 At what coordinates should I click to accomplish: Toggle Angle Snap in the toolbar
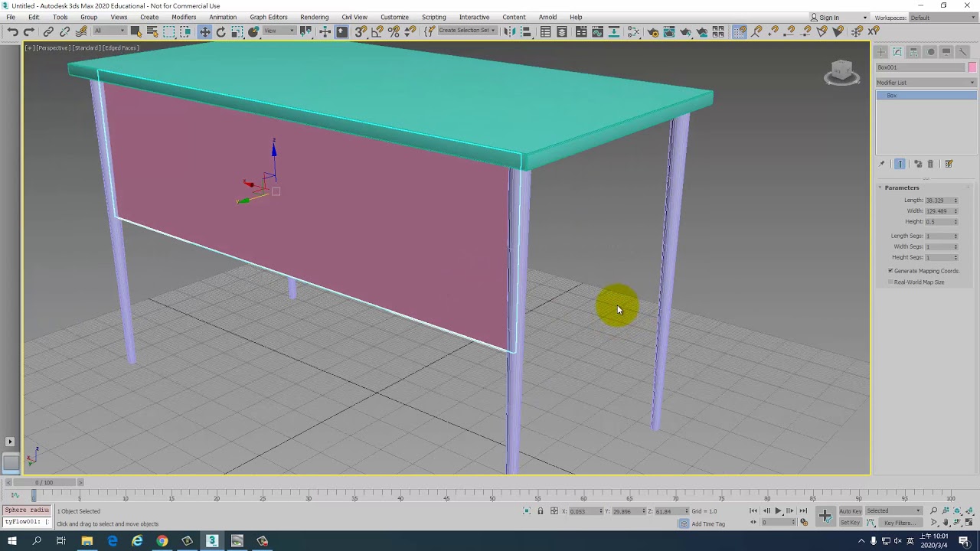(377, 31)
